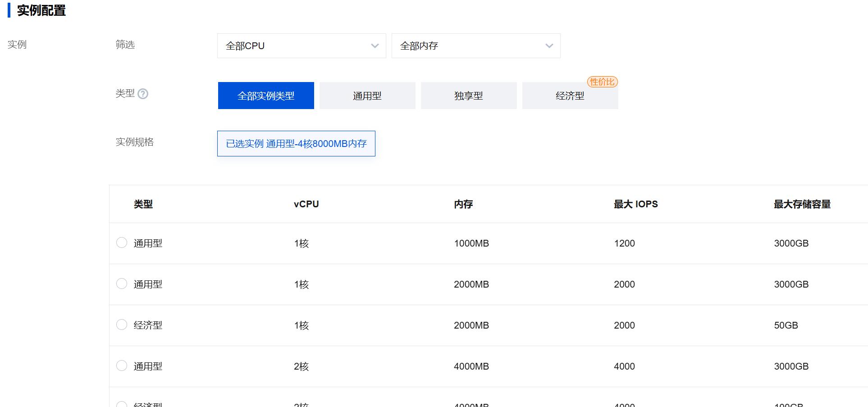Viewport: 868px width, 407px height.
Task: Select the 全部实例类型 tab
Action: click(x=266, y=96)
